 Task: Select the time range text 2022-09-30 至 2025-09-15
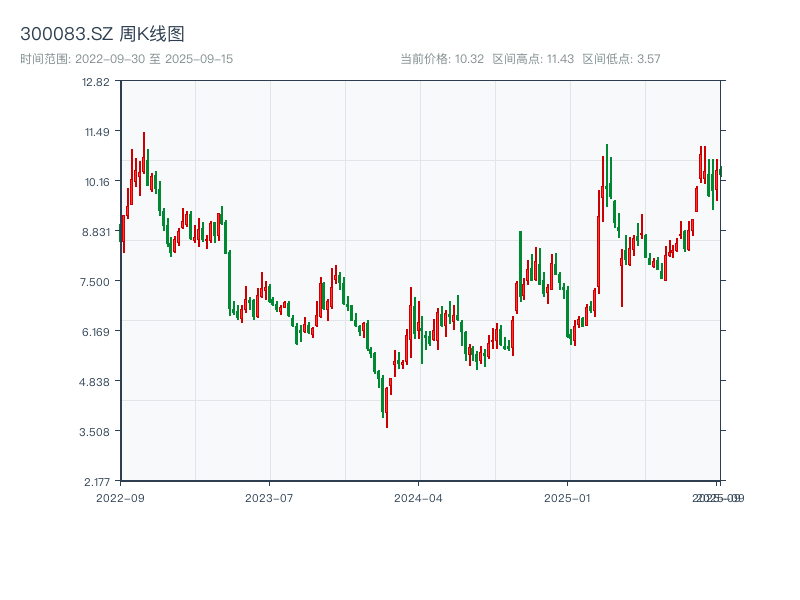(154, 59)
